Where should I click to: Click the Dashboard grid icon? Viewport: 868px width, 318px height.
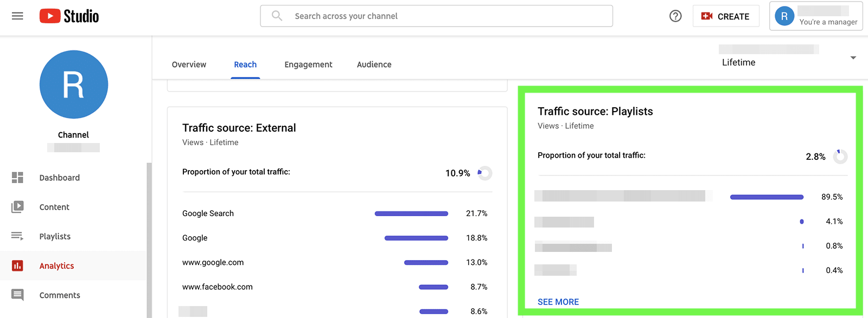(x=17, y=178)
